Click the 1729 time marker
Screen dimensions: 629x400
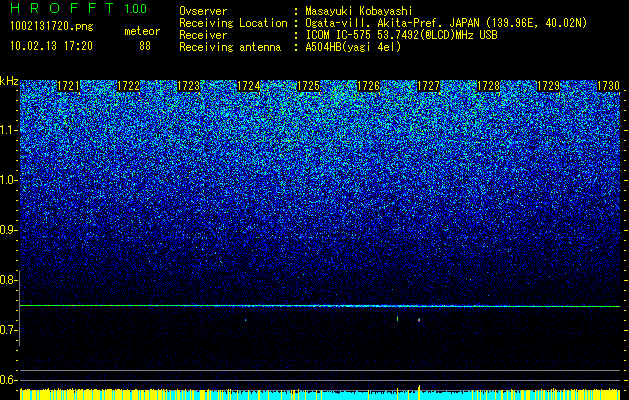(548, 86)
